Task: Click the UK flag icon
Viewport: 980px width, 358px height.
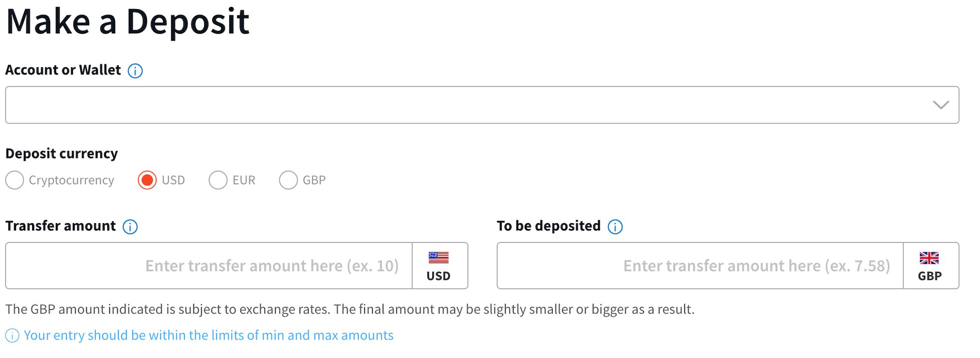Action: click(929, 258)
